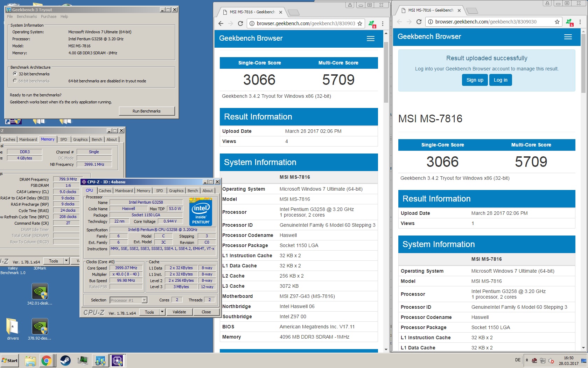
Task: Switch to Memory tab in front CPU-Z
Action: [143, 191]
